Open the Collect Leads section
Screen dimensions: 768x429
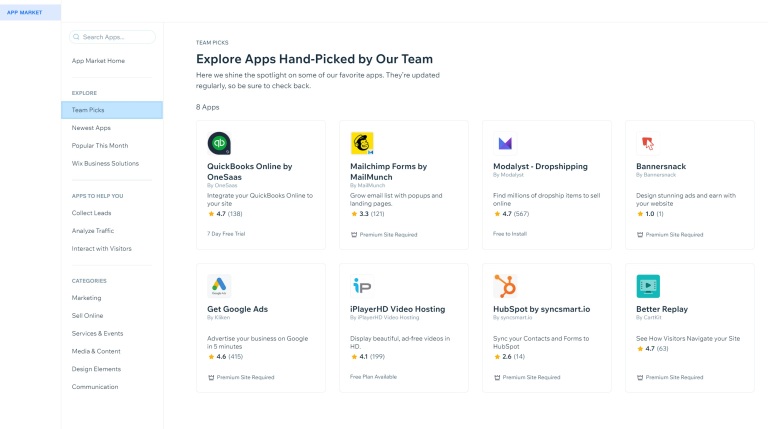92,213
